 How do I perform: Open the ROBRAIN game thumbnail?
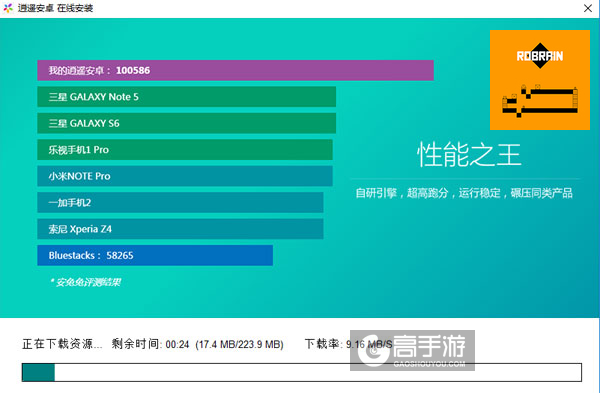(x=540, y=80)
